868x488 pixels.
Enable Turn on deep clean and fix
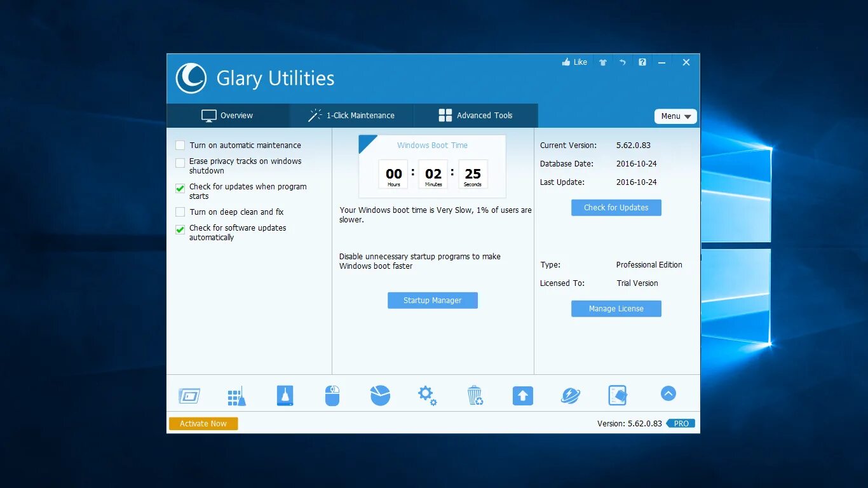click(180, 212)
